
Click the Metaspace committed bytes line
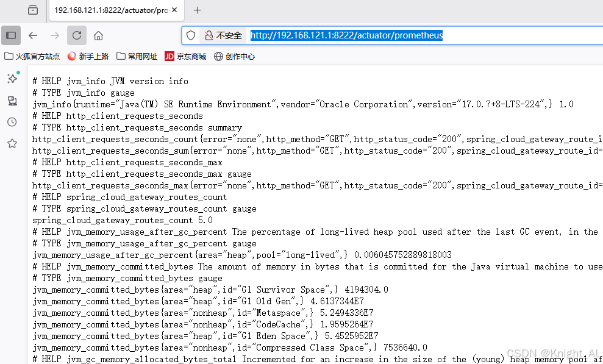coord(203,313)
